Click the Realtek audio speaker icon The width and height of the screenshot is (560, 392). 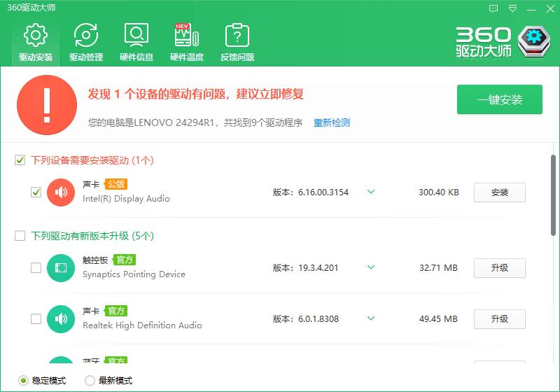point(61,318)
